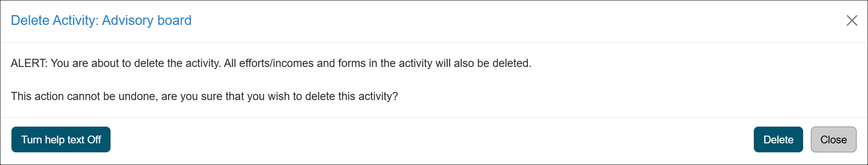Toggle the help text setting off
Screen dimensions: 868x165
[x=61, y=140]
